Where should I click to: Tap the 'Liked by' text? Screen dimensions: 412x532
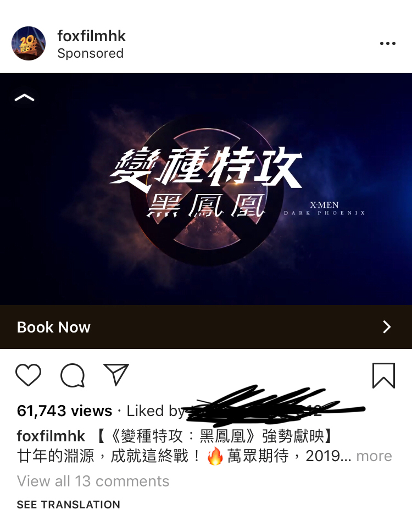click(x=155, y=411)
